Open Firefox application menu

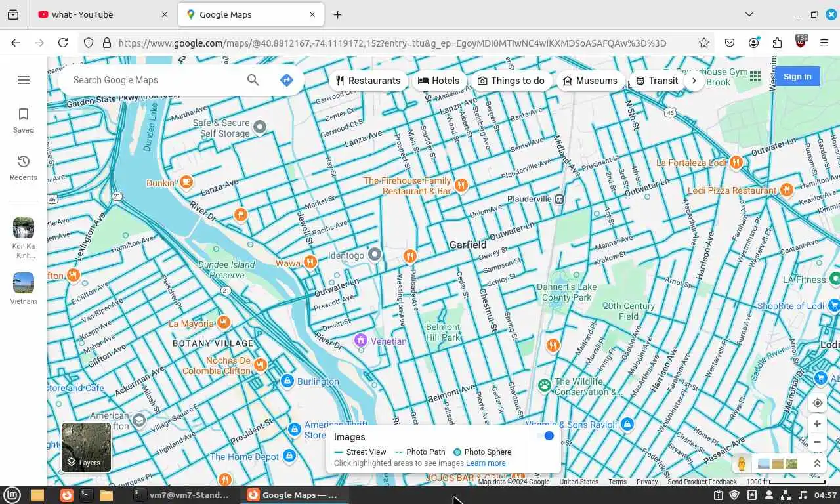[824, 43]
